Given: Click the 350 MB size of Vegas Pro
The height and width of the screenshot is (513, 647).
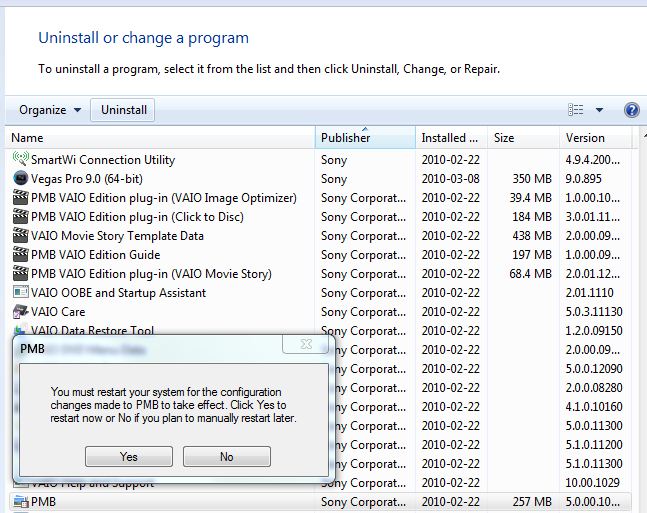Looking at the screenshot, I should [x=532, y=179].
